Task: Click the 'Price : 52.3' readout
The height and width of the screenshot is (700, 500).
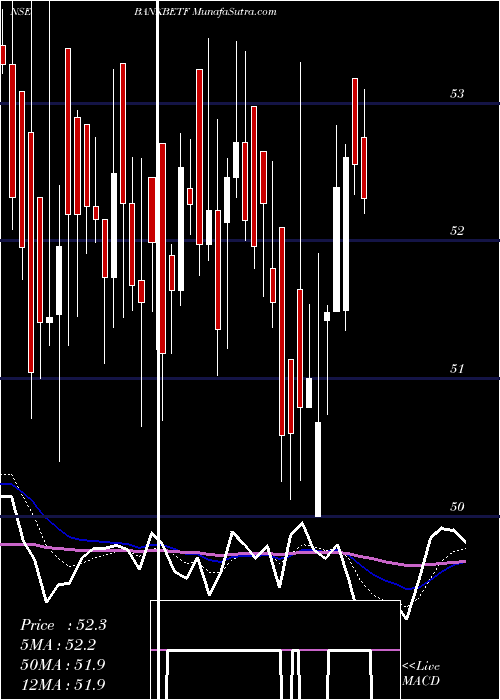Action: 63,625
